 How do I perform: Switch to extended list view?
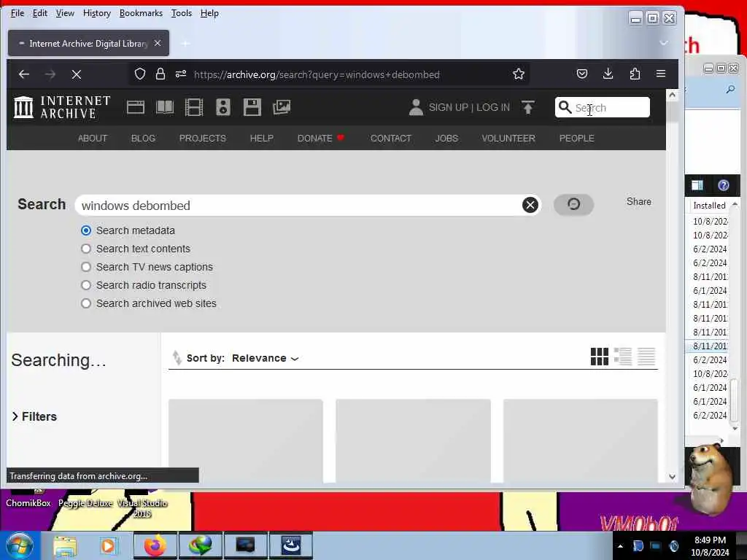(623, 356)
